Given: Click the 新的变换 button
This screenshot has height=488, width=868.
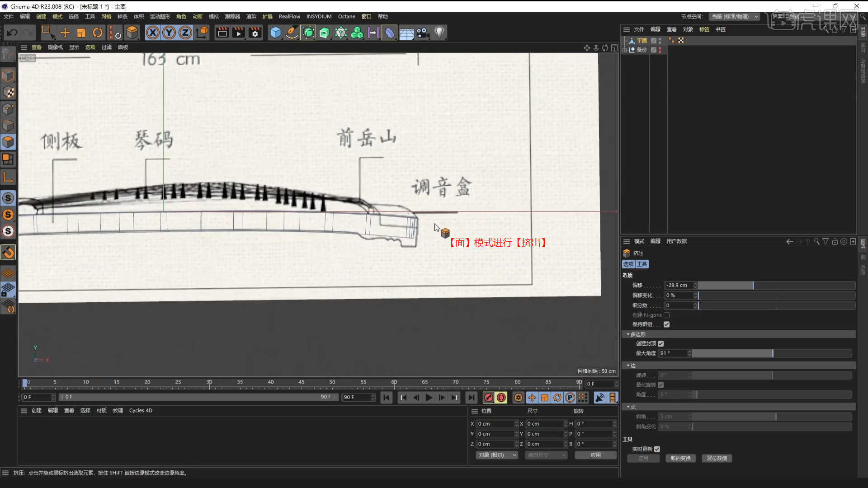Looking at the screenshot, I should [x=680, y=458].
